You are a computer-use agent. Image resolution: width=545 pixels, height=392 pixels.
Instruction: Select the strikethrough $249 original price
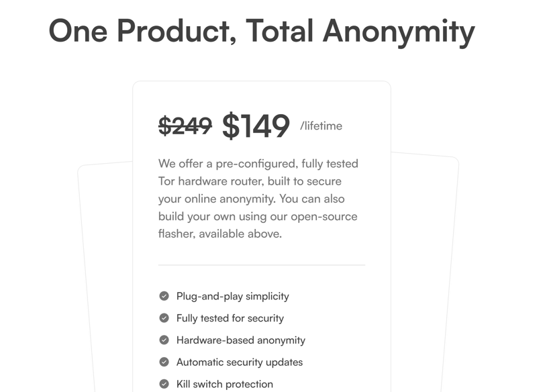click(x=185, y=126)
